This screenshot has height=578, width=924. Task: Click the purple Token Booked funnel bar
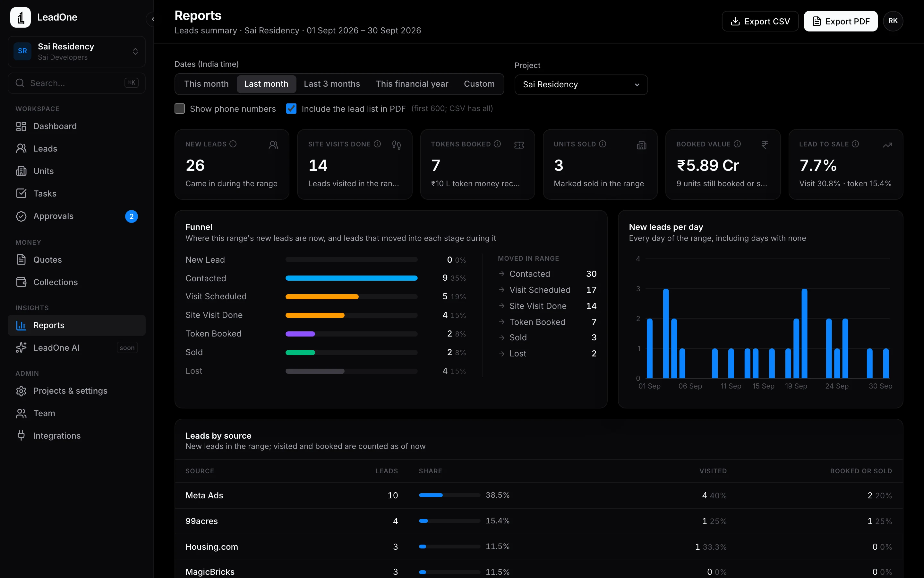[x=300, y=334]
